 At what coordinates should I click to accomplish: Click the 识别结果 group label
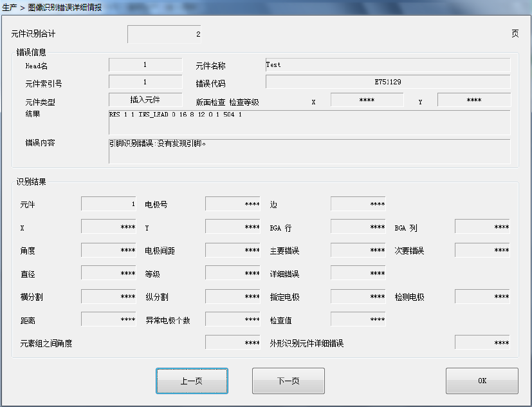coord(32,182)
